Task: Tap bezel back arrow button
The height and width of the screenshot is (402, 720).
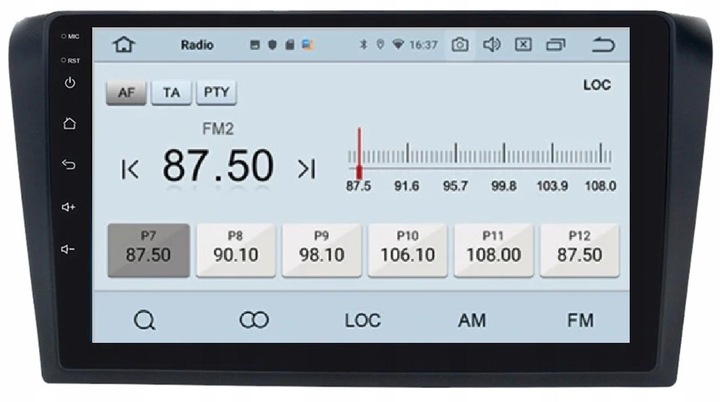Action: (x=69, y=164)
